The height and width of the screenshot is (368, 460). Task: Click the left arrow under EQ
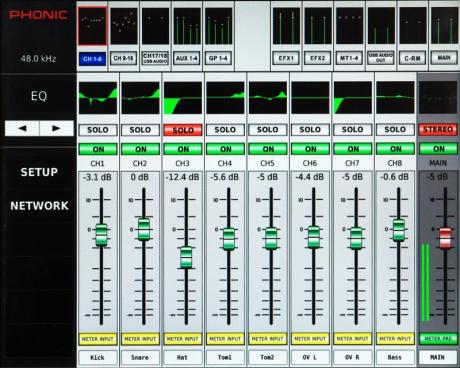22,128
